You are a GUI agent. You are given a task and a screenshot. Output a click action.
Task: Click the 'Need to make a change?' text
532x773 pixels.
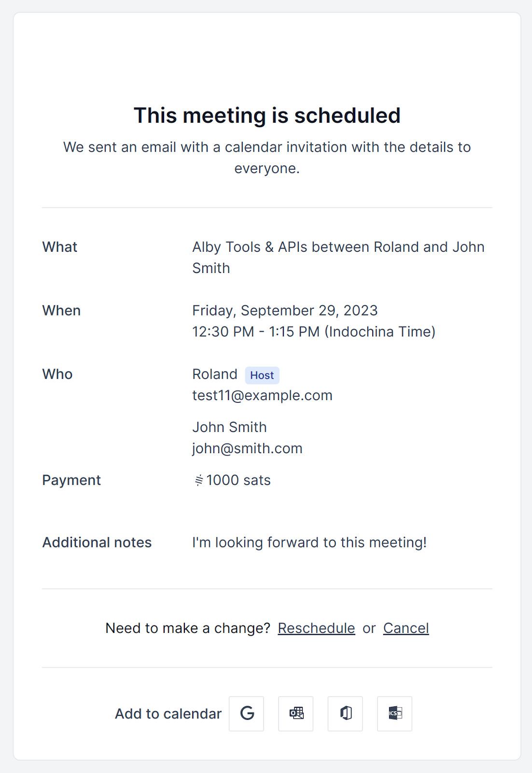[188, 628]
